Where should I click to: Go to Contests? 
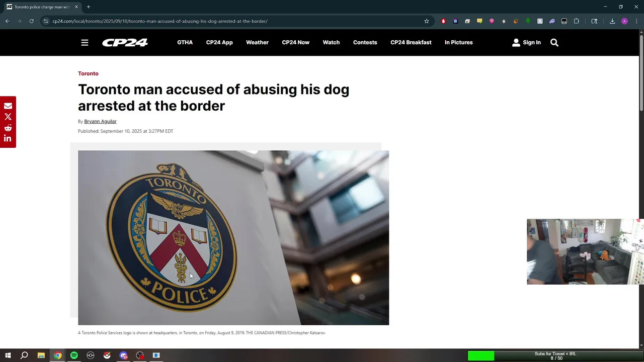(365, 43)
